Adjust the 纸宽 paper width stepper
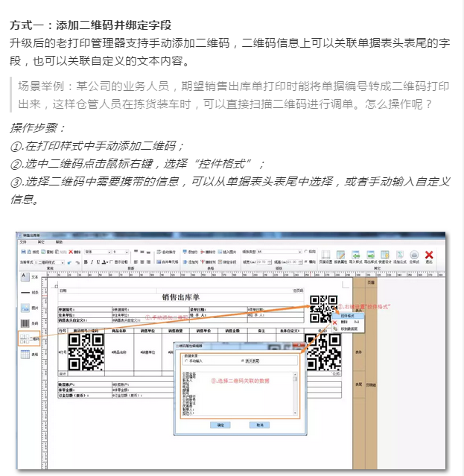The image size is (464, 476). point(270,261)
